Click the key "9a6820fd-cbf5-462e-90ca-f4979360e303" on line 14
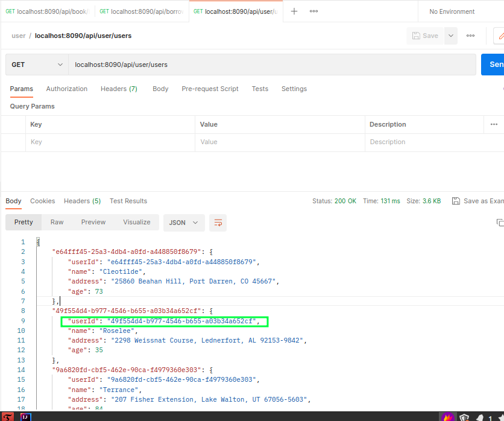 (127, 370)
